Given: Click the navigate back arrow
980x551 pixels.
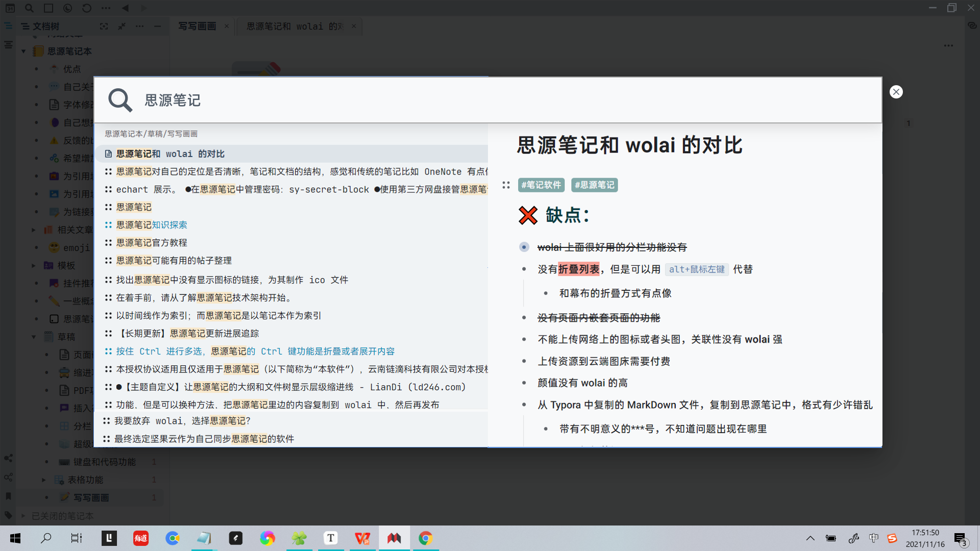Looking at the screenshot, I should [x=125, y=8].
